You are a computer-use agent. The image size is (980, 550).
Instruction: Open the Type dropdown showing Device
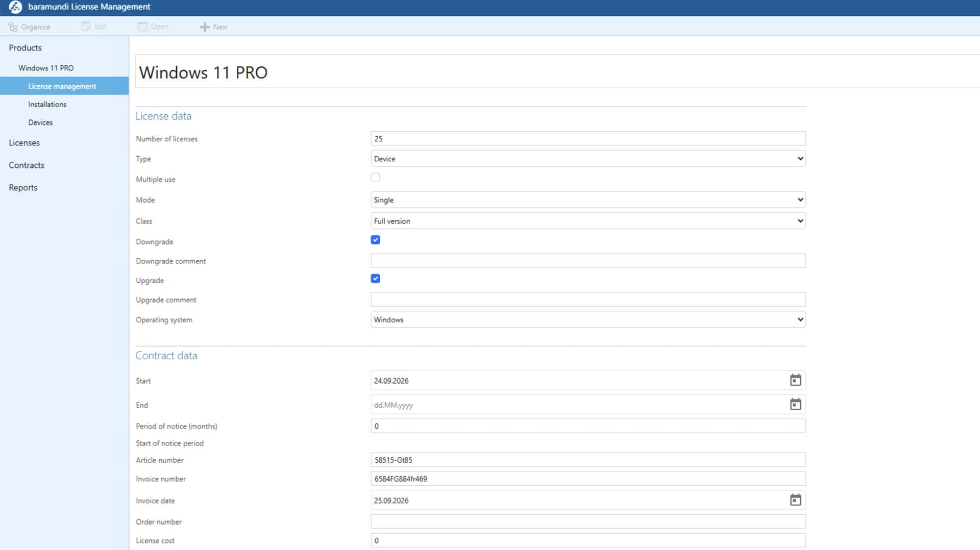pyautogui.click(x=588, y=159)
